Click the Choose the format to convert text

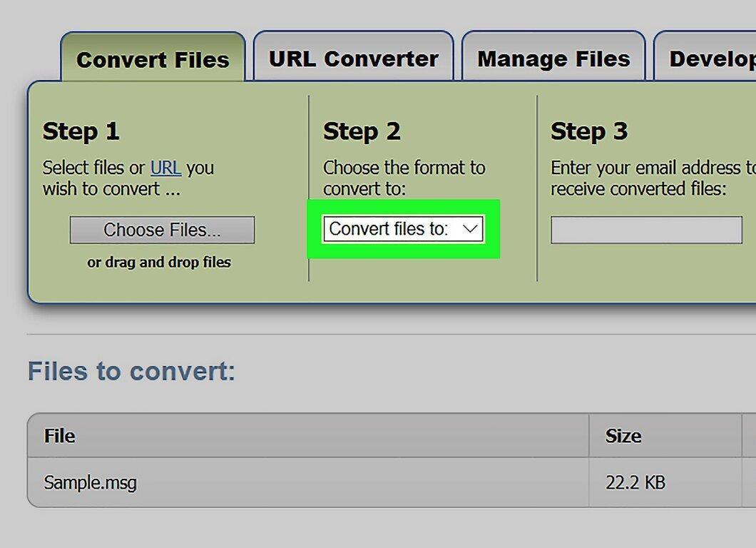(404, 178)
